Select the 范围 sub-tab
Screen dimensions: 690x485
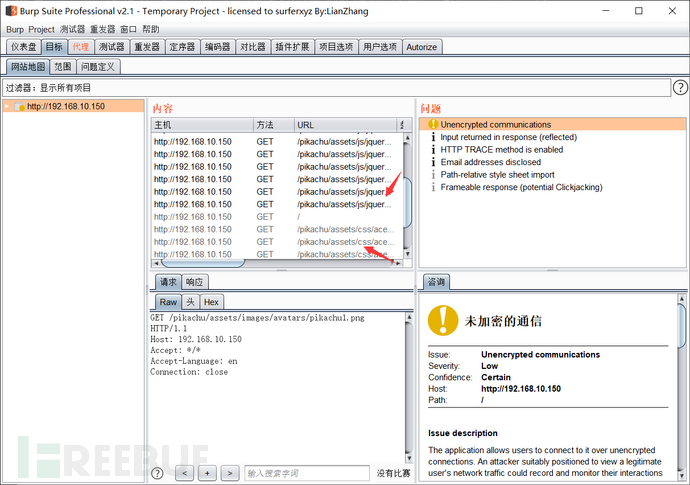tap(63, 67)
